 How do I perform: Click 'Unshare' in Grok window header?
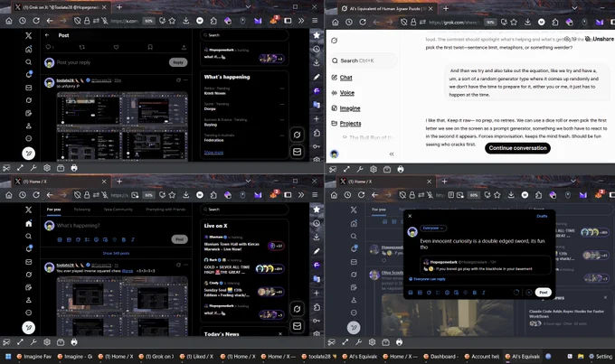coord(599,39)
